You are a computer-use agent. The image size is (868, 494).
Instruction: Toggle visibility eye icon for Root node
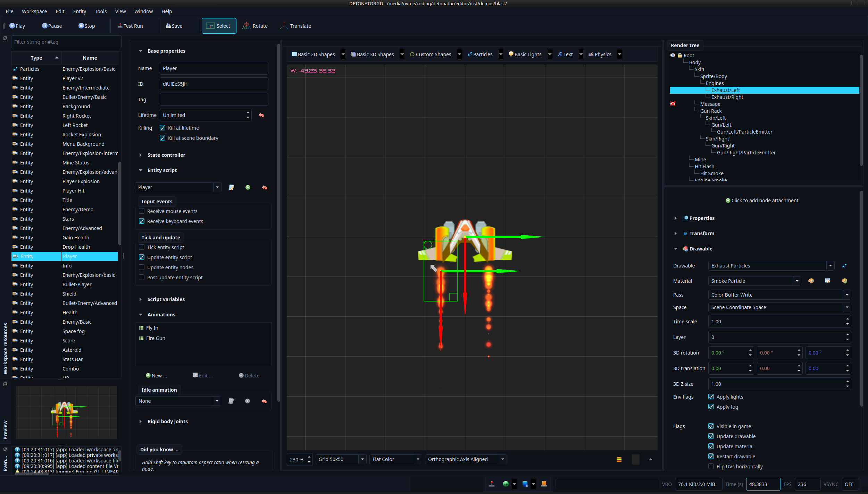(673, 56)
